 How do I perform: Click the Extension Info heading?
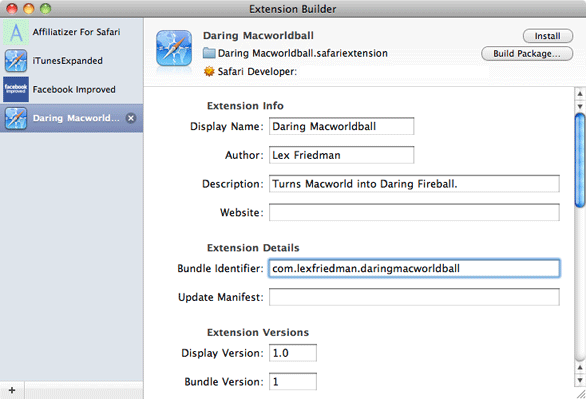(245, 106)
